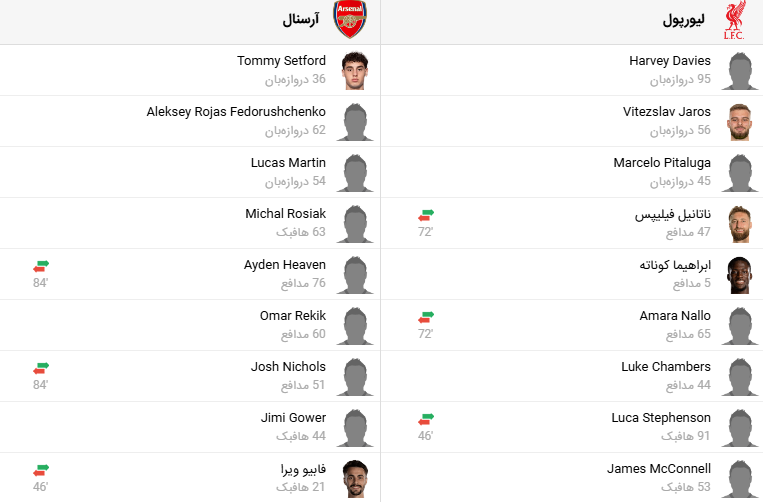Open Marcelo Pitaluga's player page
The width and height of the screenshot is (763, 502).
(662, 163)
